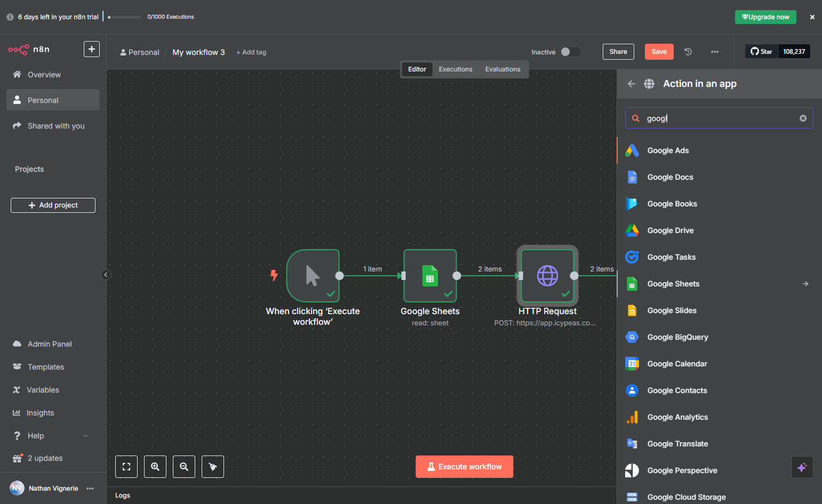Click the tidy up nodes icon
This screenshot has height=504, width=822.
(213, 467)
